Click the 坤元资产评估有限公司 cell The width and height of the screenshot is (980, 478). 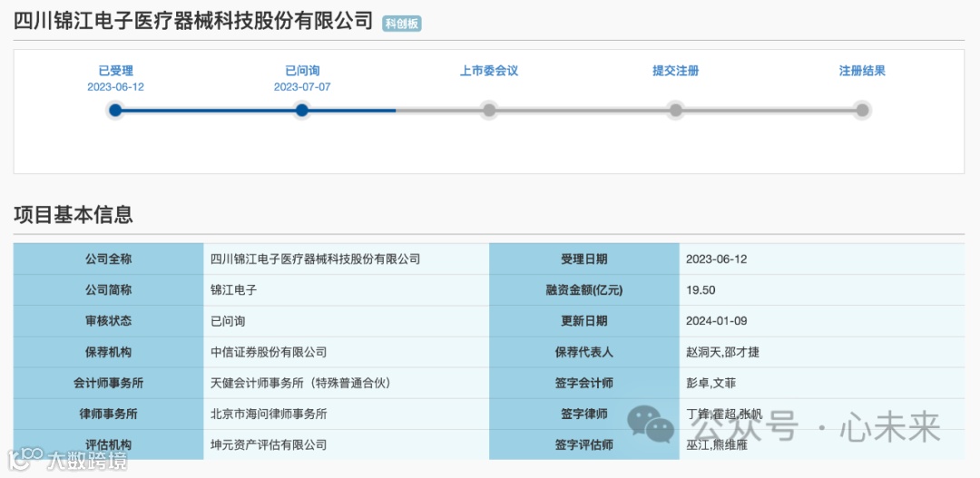(x=347, y=444)
